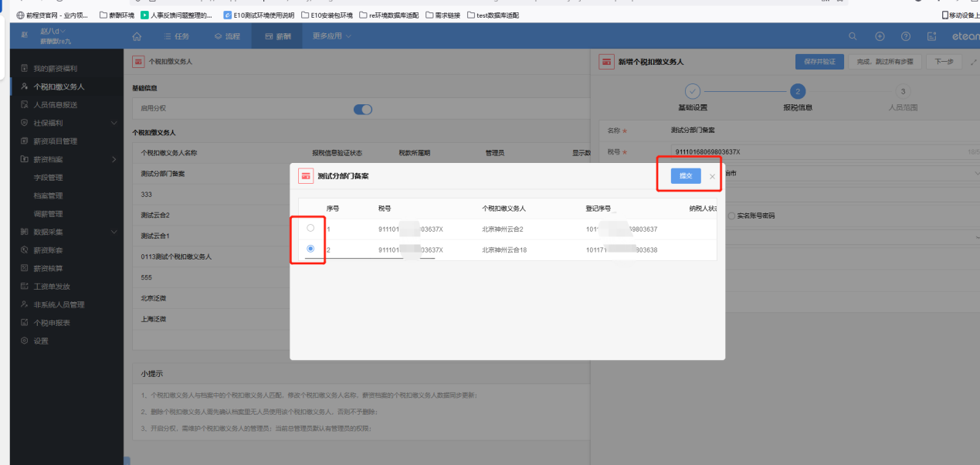Click the 工资单发放 sidebar icon
The image size is (980, 465).
pyautogui.click(x=25, y=287)
